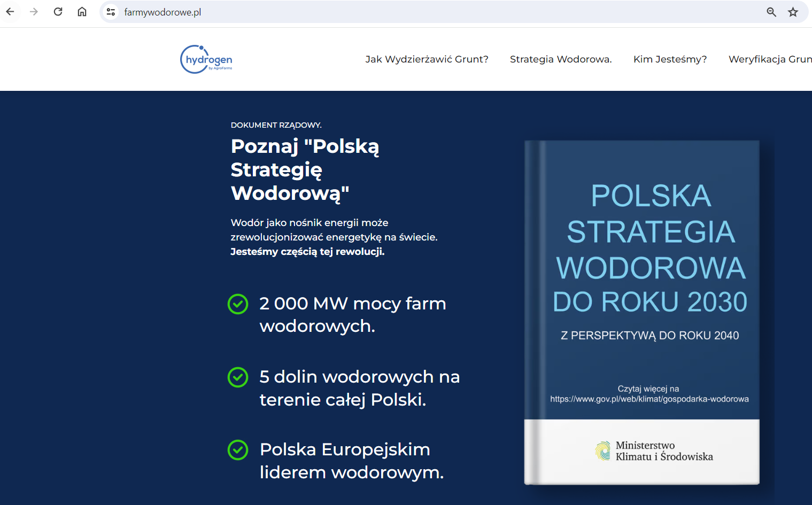This screenshot has width=812, height=505.
Task: Open the Jak Wydzierżawić Grunt? menu item
Action: pos(427,59)
